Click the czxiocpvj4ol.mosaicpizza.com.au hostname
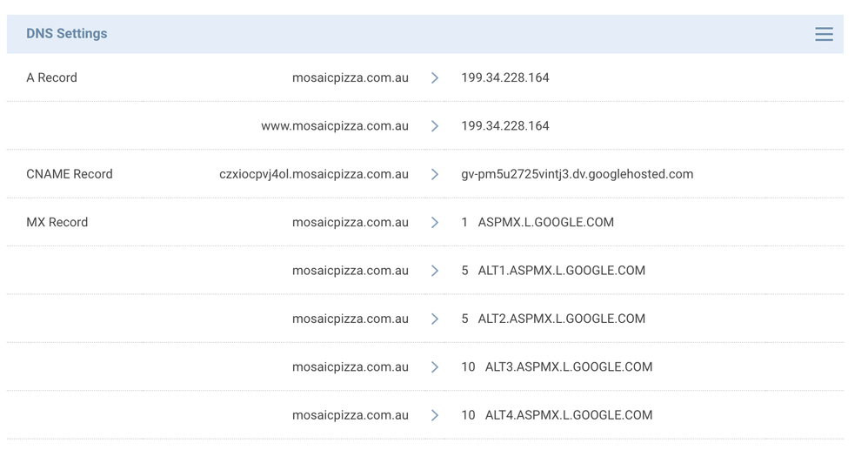This screenshot has width=868, height=450. pyautogui.click(x=314, y=174)
